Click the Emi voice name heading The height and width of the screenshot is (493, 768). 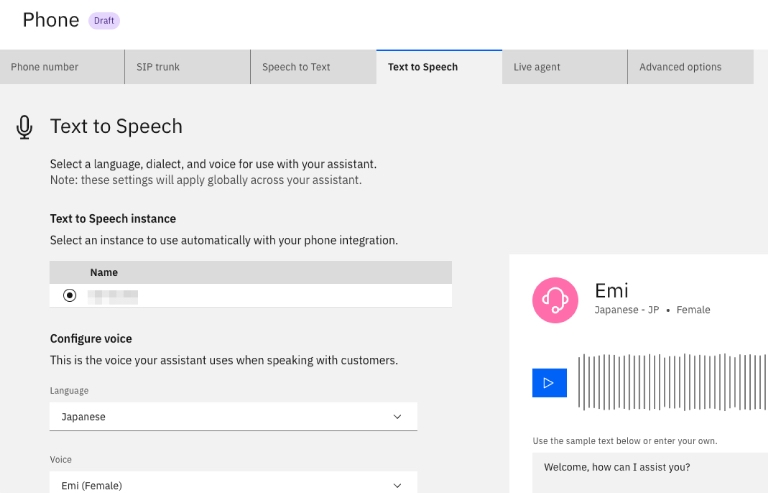611,290
